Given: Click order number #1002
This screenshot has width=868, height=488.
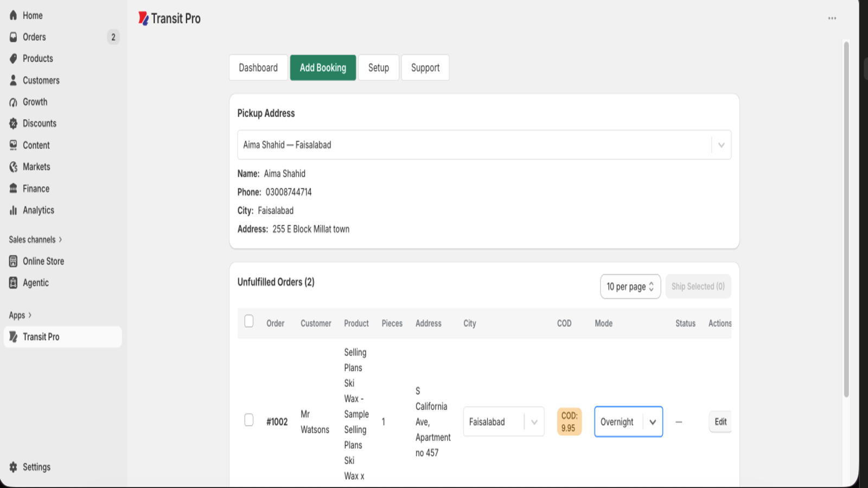Looking at the screenshot, I should 277,422.
